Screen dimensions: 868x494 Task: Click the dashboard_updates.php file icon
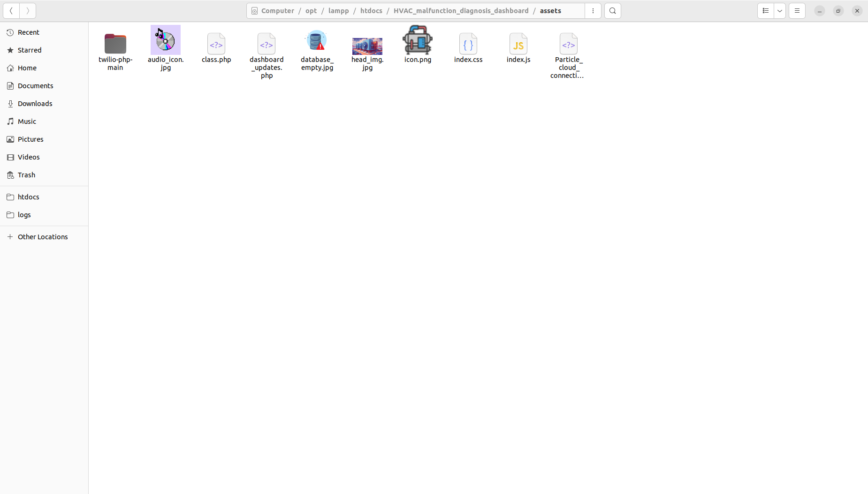(x=266, y=44)
